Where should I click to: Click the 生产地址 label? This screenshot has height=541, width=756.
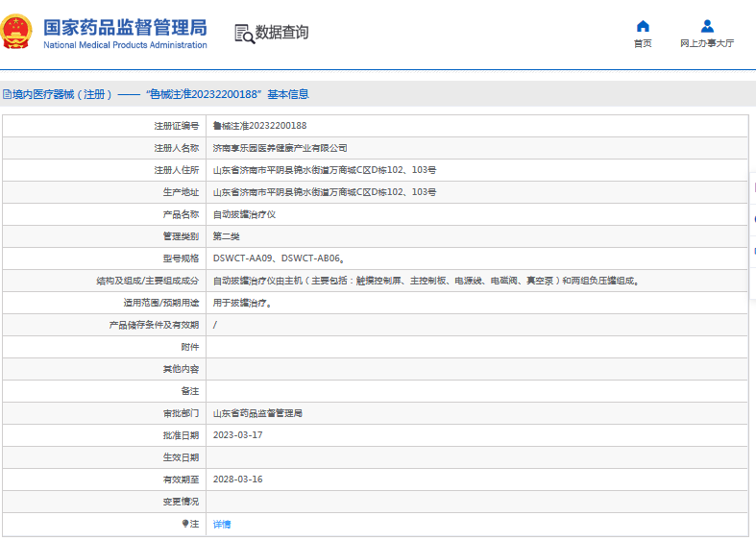point(181,192)
